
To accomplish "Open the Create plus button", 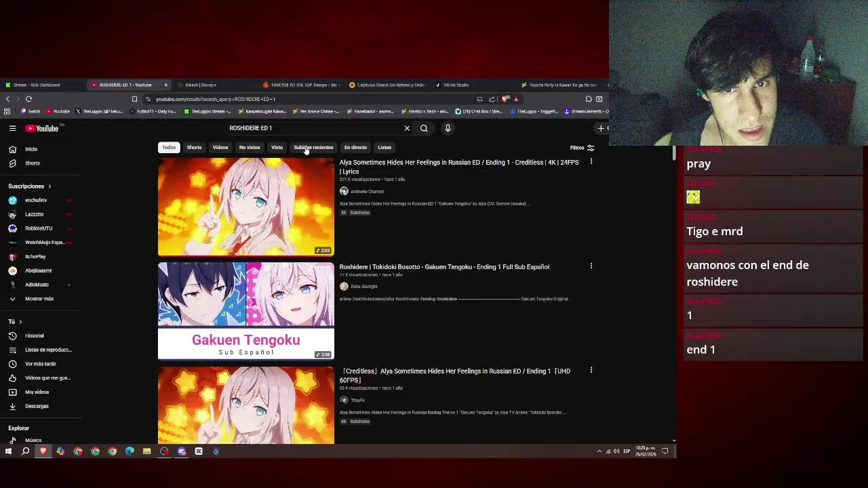I will [601, 128].
